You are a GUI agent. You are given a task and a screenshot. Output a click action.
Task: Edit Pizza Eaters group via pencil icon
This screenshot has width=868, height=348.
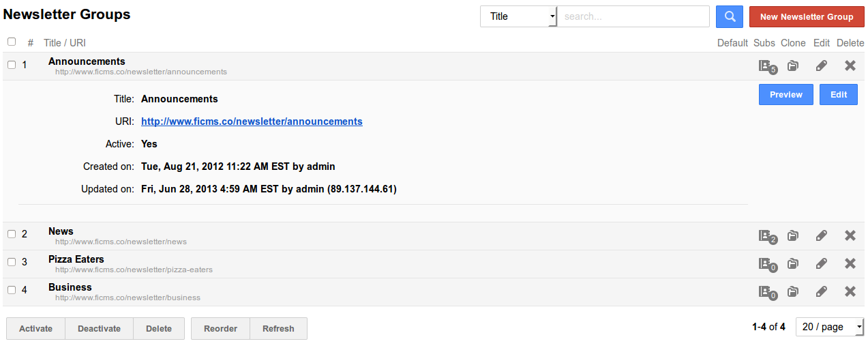822,263
